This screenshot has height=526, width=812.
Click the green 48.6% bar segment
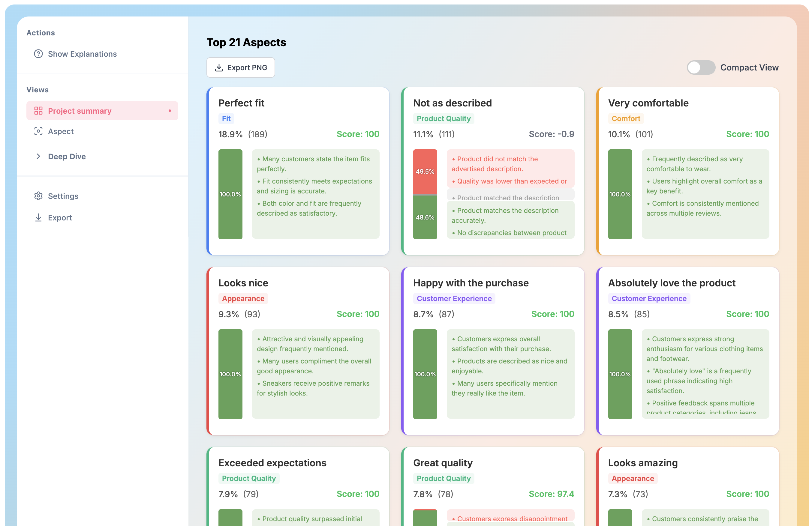[x=425, y=217]
